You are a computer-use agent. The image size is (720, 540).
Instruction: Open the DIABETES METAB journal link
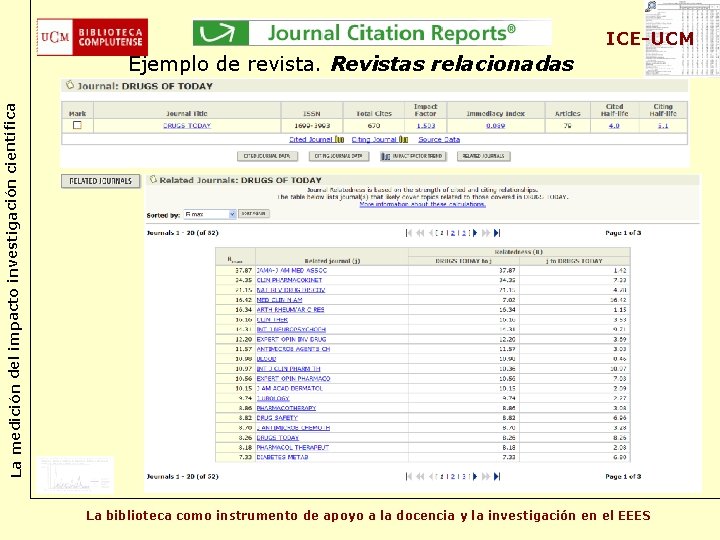pyautogui.click(x=282, y=457)
